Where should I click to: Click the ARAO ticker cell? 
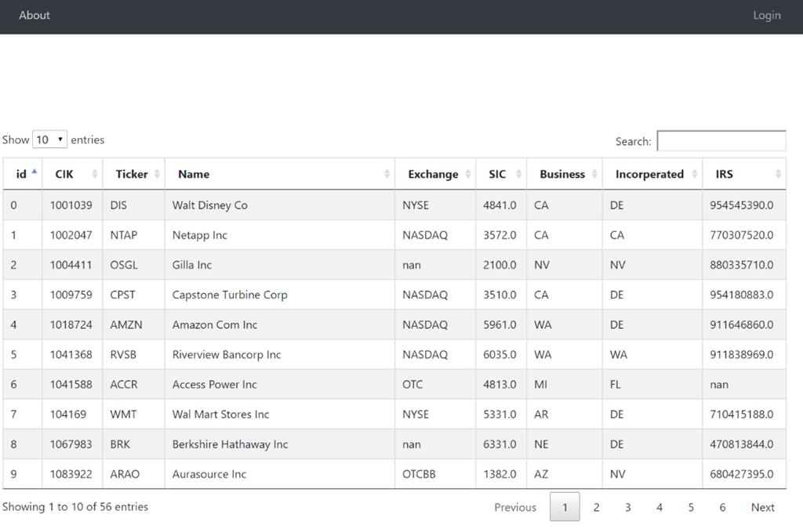click(133, 474)
